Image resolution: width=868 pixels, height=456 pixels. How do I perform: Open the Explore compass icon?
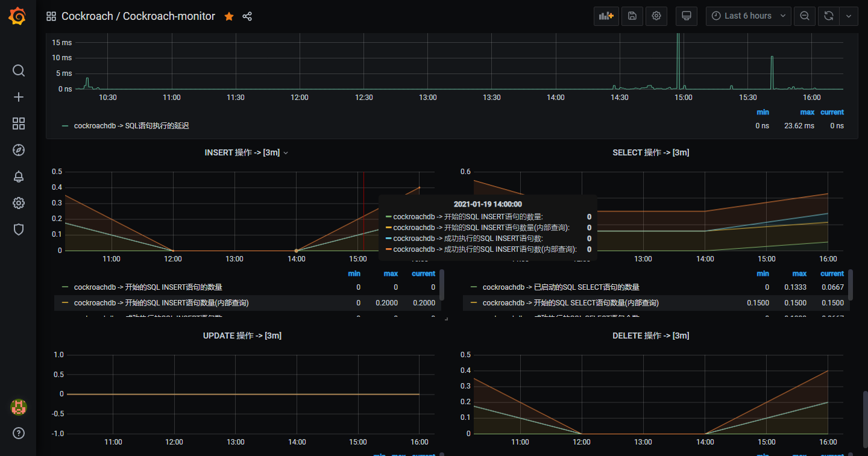pyautogui.click(x=19, y=150)
